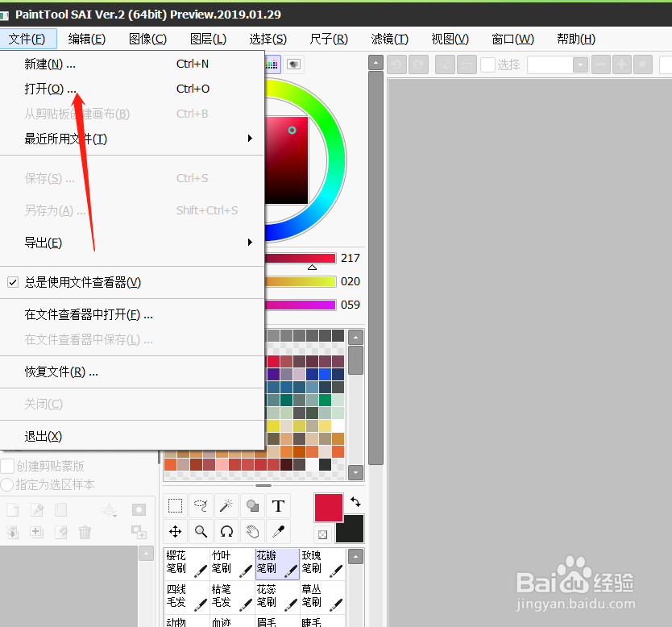Tick the 选择 checkbox in toolbar
Screen dimensions: 672x627
pyautogui.click(x=487, y=64)
